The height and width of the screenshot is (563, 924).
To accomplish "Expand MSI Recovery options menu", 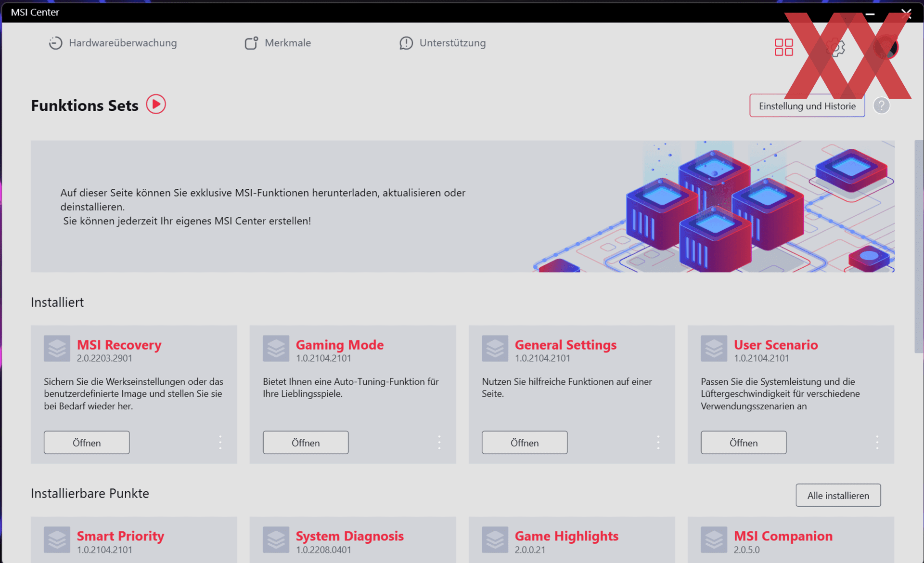I will pos(220,442).
